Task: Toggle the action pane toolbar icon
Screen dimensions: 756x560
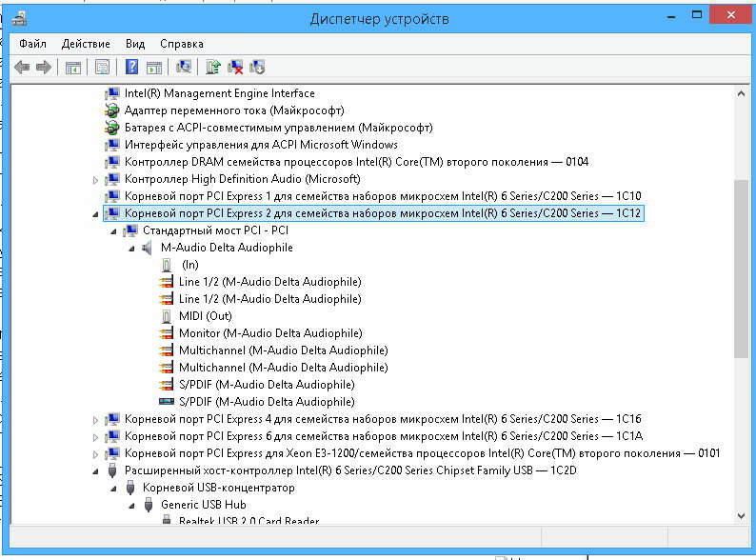Action: [154, 68]
